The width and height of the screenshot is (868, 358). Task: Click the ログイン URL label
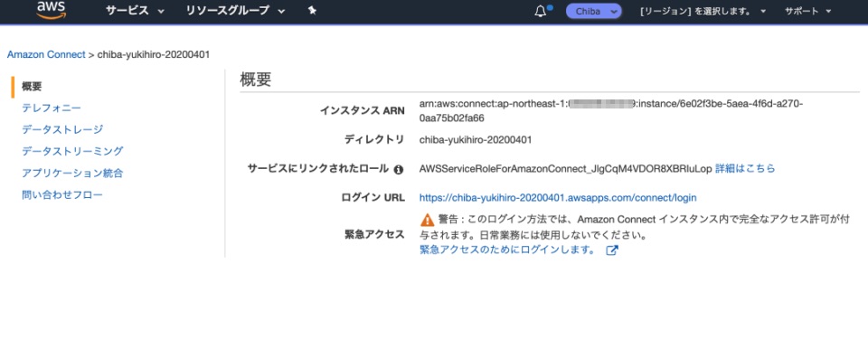[373, 198]
